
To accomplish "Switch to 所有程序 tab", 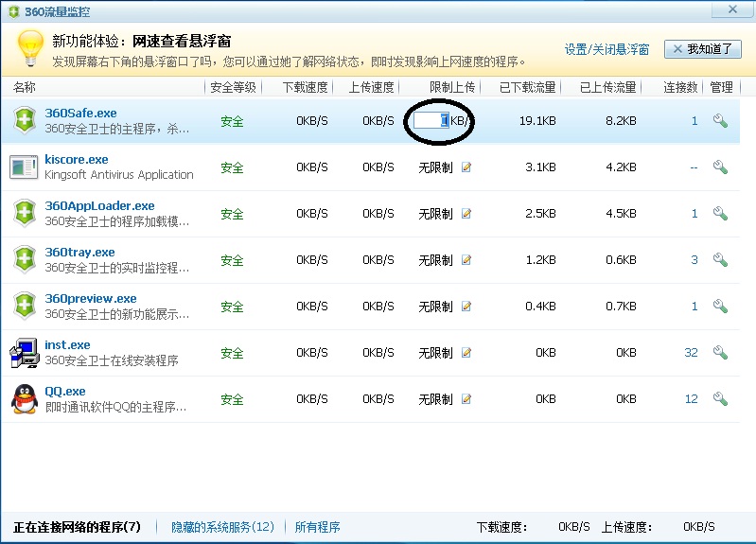I will [317, 527].
